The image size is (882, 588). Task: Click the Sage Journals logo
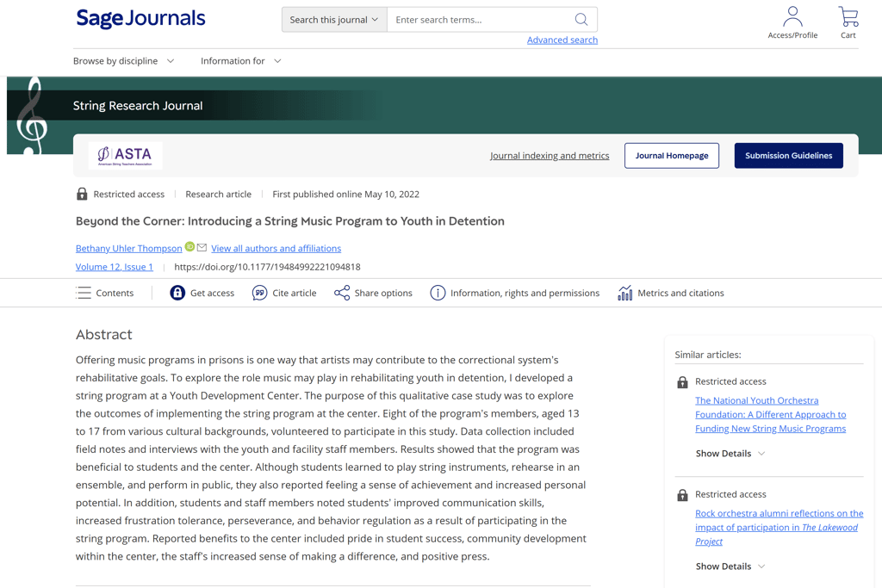point(140,19)
